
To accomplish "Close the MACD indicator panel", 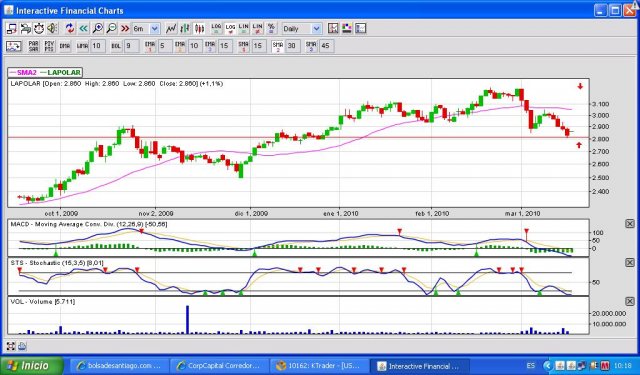I will 630,224.
